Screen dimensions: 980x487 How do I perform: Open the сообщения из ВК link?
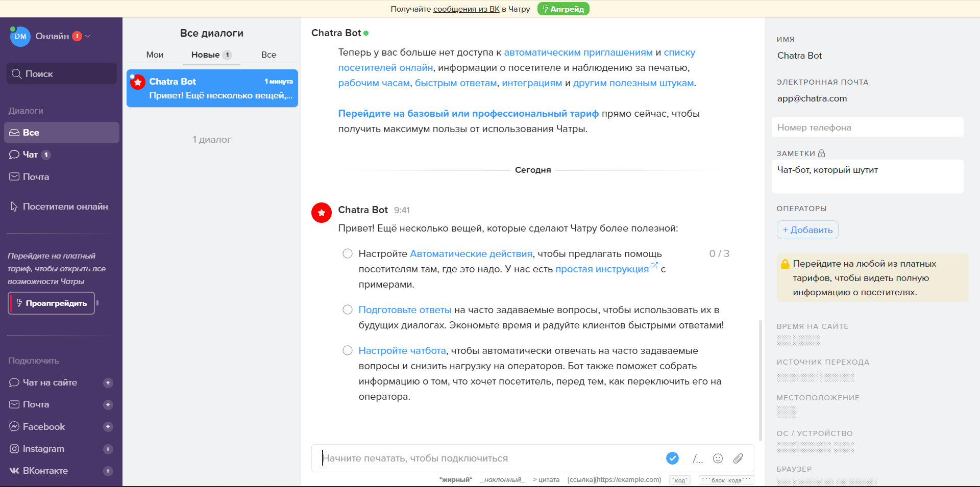(x=466, y=9)
